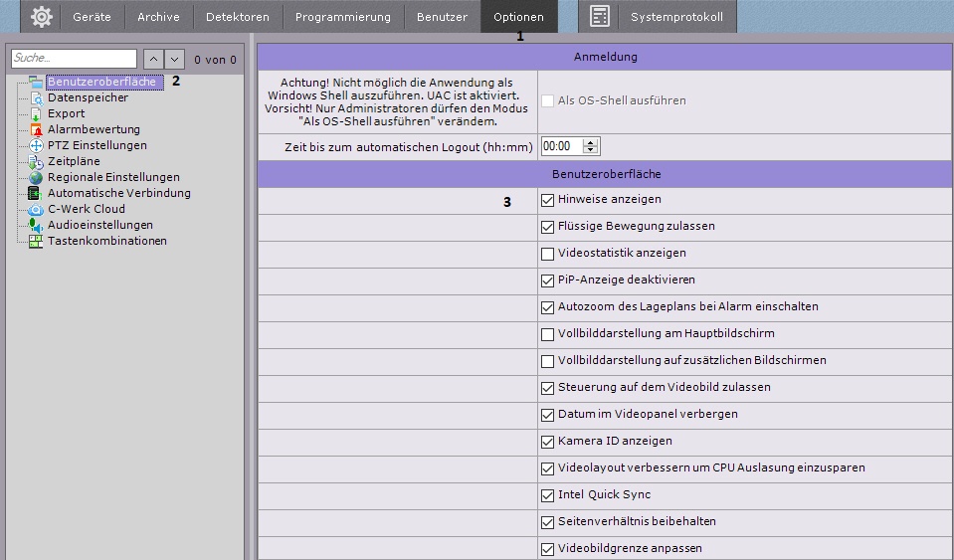Viewport: 954px width, 560px height.
Task: Open Alarmbewertung via its alarm icon
Action: pos(36,129)
